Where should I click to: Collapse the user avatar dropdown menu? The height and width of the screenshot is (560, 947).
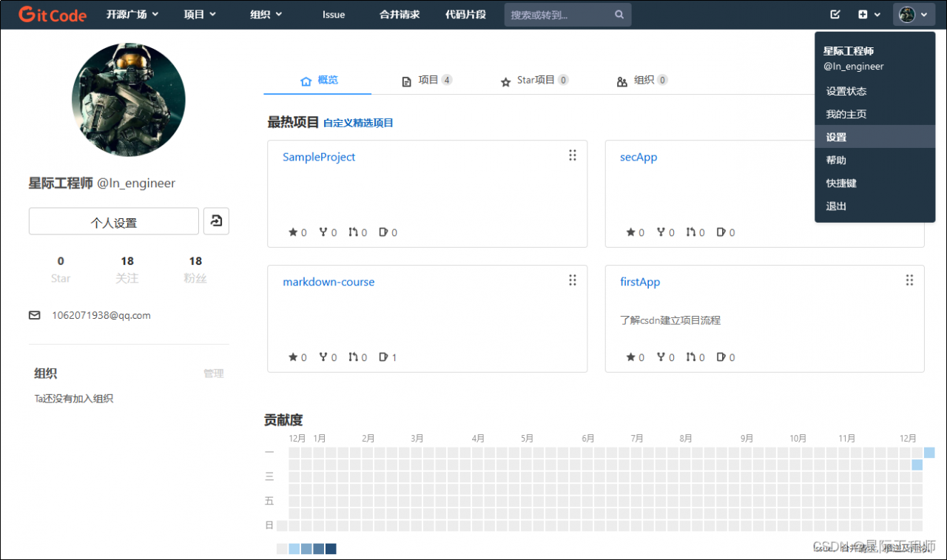point(914,15)
